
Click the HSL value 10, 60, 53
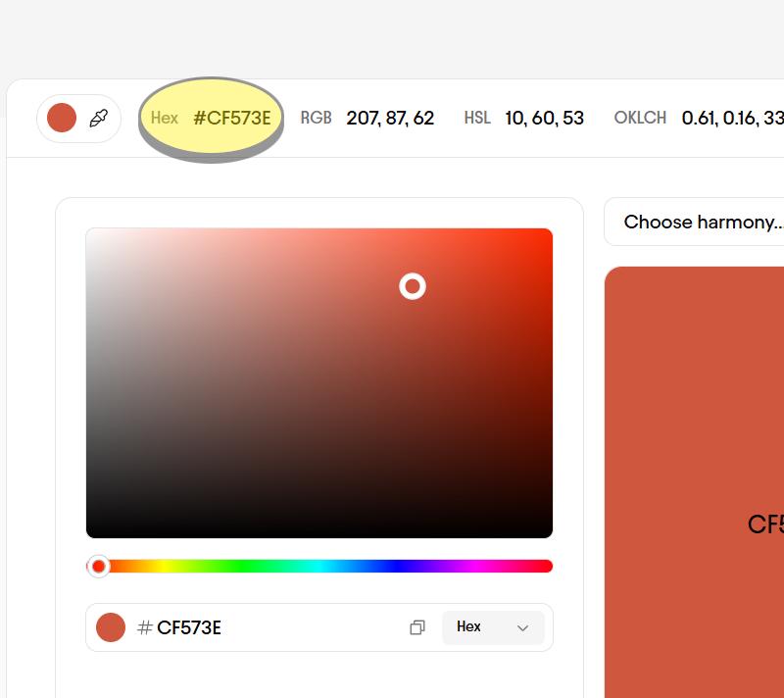pos(544,119)
